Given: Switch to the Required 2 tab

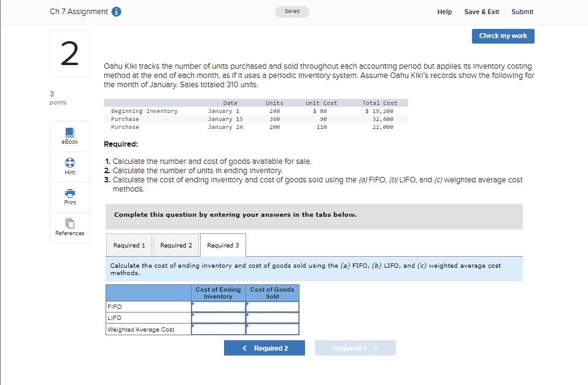Looking at the screenshot, I should [x=176, y=244].
